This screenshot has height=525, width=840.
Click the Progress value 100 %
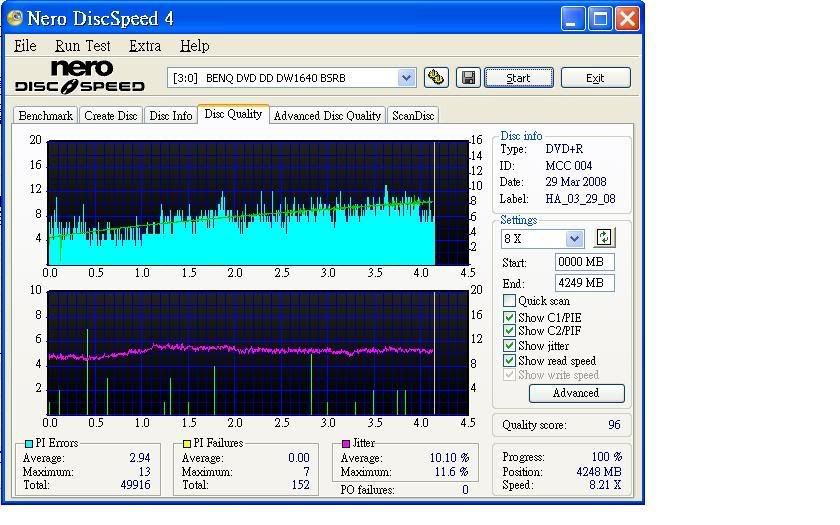[x=607, y=456]
